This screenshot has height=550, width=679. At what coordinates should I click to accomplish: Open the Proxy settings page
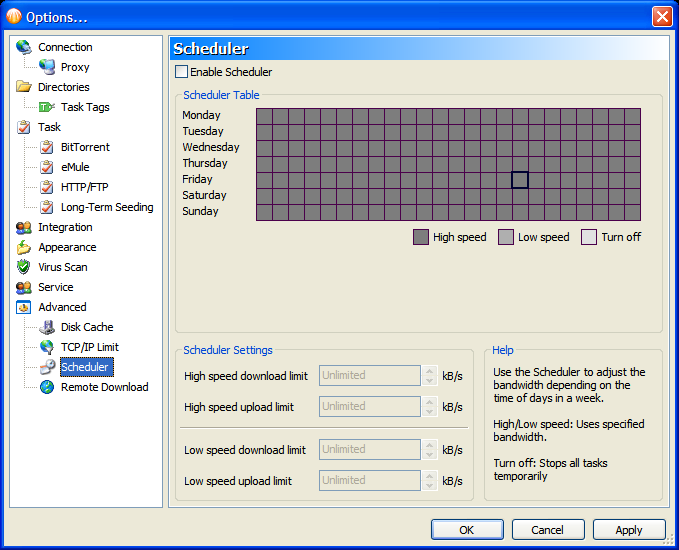coord(75,67)
